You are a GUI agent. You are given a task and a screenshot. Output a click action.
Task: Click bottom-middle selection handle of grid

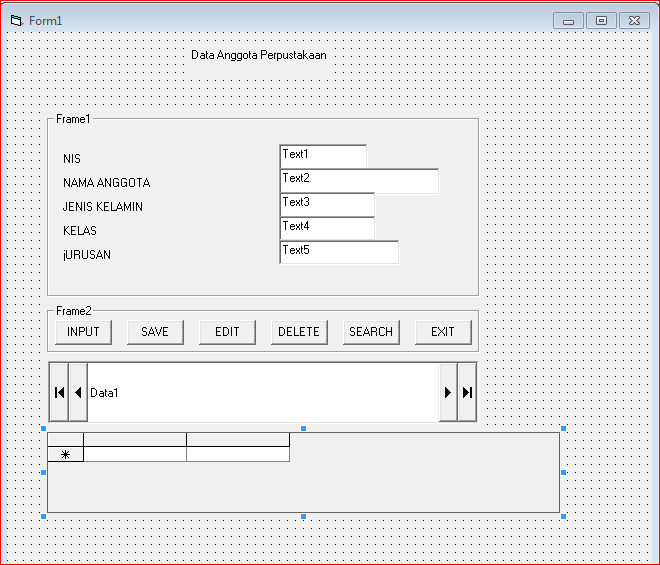(303, 516)
